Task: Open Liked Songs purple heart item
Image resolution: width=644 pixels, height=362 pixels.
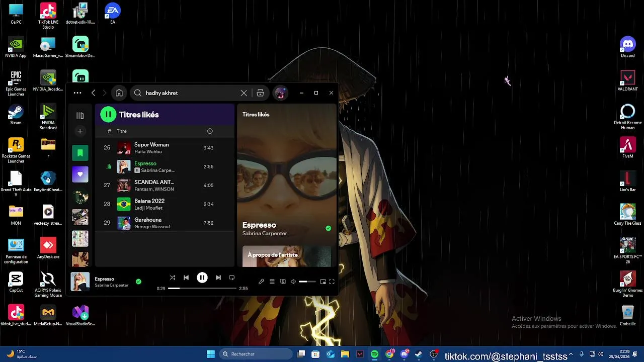Action: point(80,174)
